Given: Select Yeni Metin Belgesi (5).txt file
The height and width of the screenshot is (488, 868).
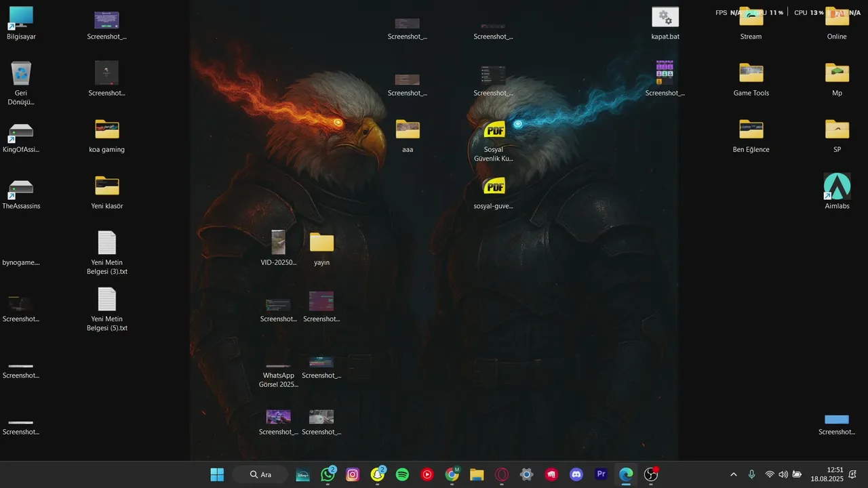Looking at the screenshot, I should point(107,309).
